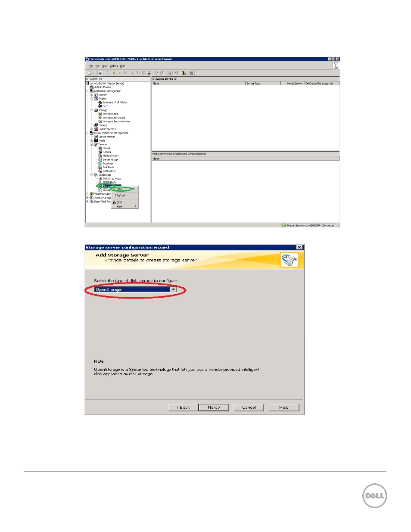Click the "Master Server: ost-w2k8r2-04" status text
This screenshot has width=411, height=532.
tap(304, 225)
